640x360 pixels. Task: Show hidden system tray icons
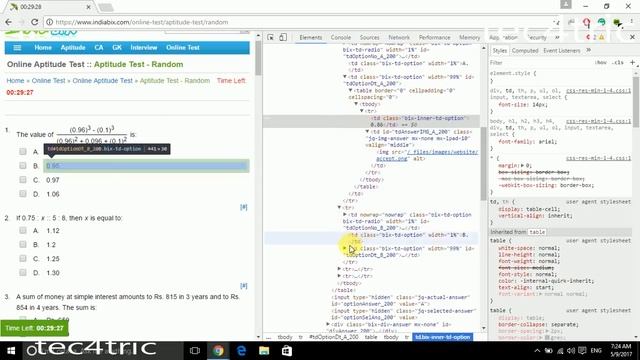[537, 351]
